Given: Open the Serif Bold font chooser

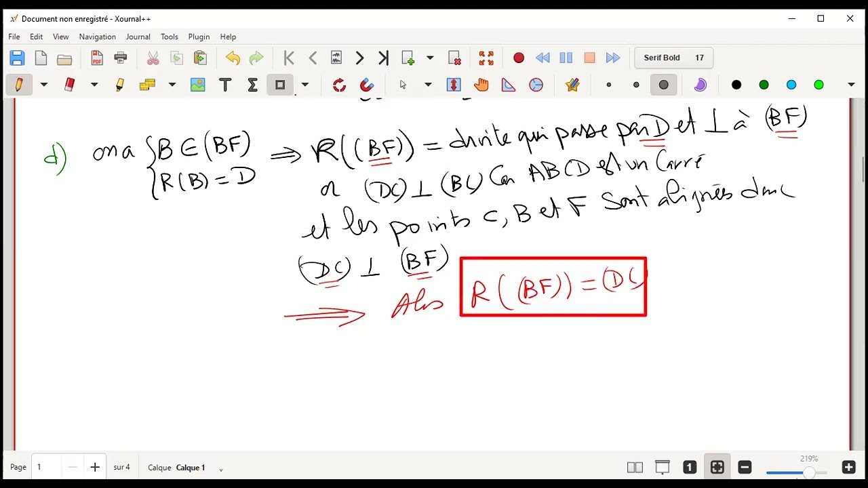Looking at the screenshot, I should tap(674, 58).
